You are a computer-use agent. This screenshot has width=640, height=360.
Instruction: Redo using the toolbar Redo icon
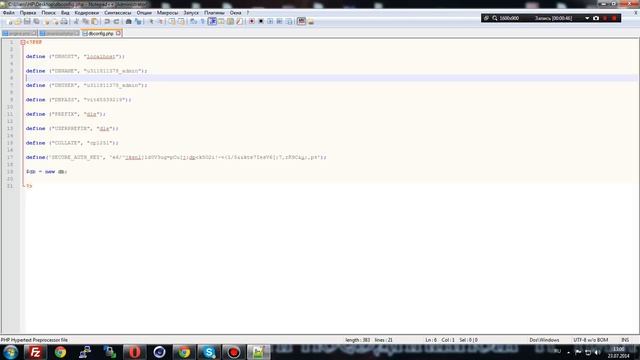pos(116,21)
